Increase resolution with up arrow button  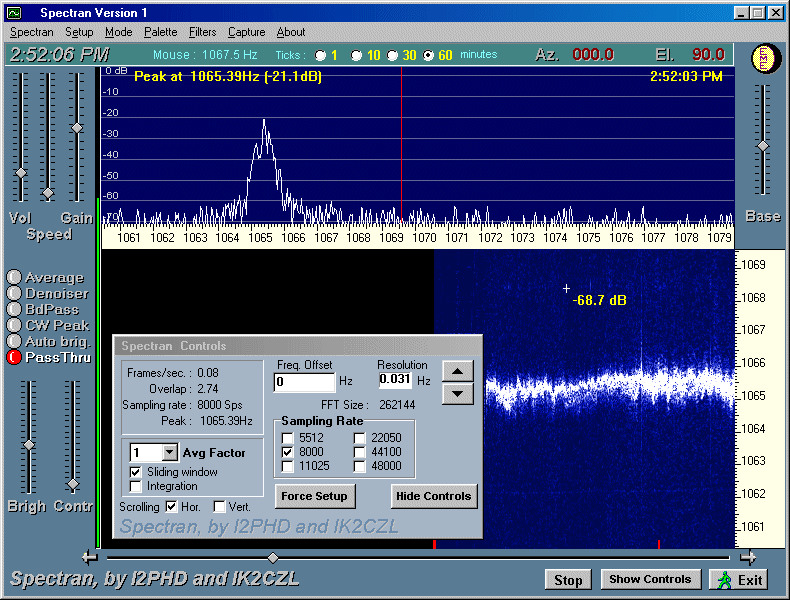point(457,371)
